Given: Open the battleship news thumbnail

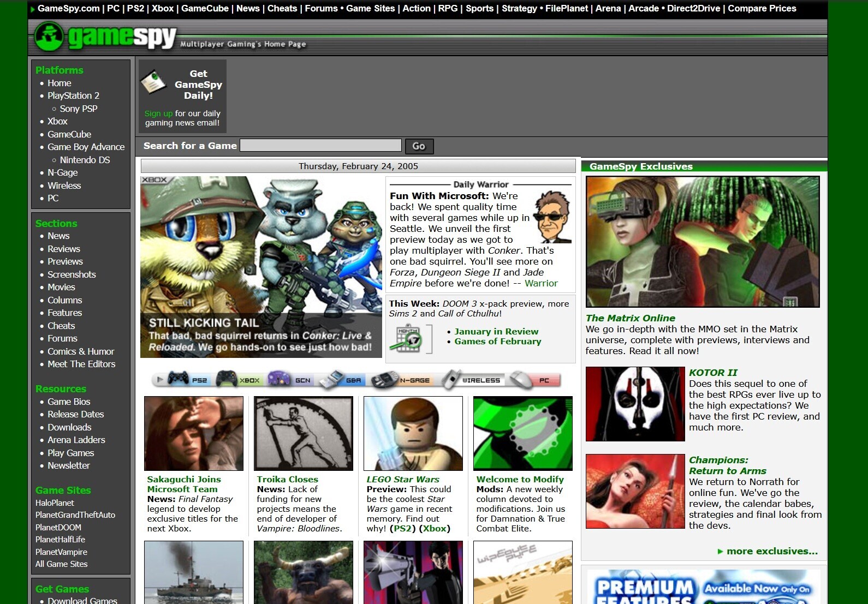Looking at the screenshot, I should 194,572.
